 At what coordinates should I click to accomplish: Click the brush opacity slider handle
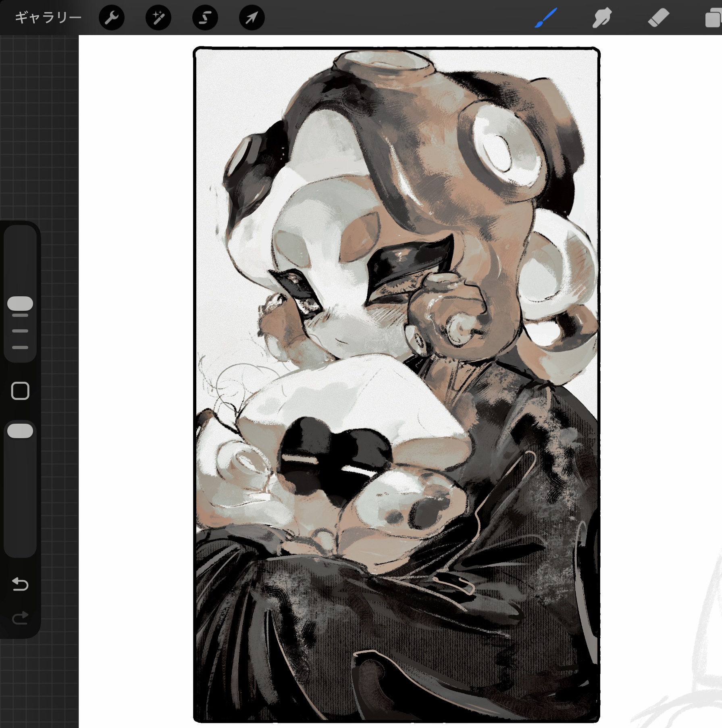[20, 431]
